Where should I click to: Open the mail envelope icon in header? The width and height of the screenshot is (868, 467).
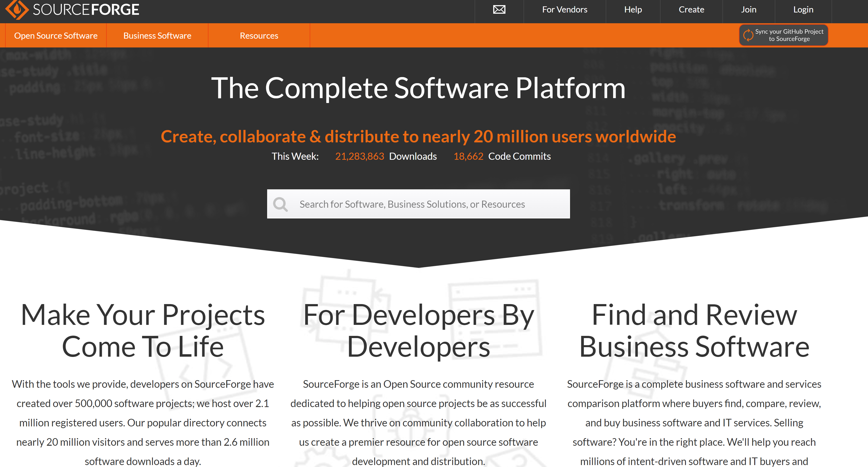coord(499,10)
